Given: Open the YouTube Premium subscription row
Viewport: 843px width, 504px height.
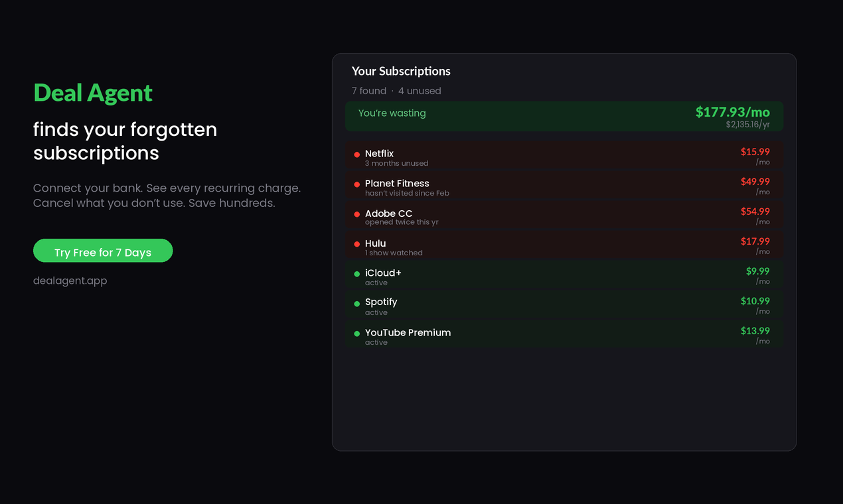Looking at the screenshot, I should pos(564,336).
